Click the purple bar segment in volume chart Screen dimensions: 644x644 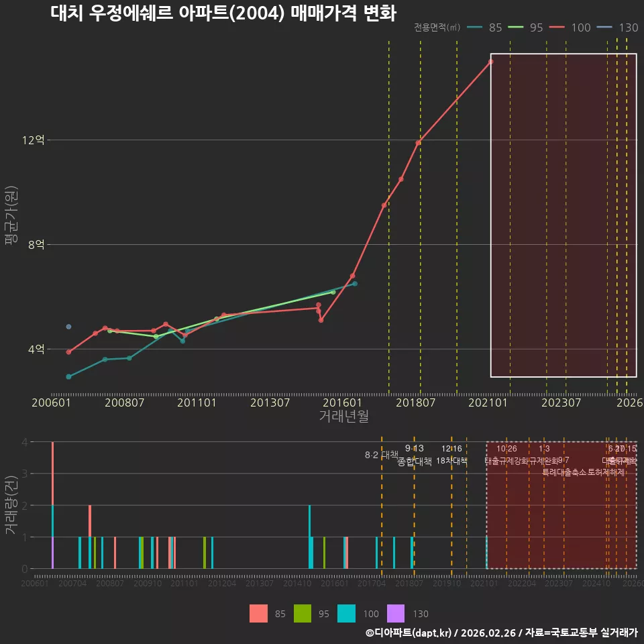(x=52, y=553)
